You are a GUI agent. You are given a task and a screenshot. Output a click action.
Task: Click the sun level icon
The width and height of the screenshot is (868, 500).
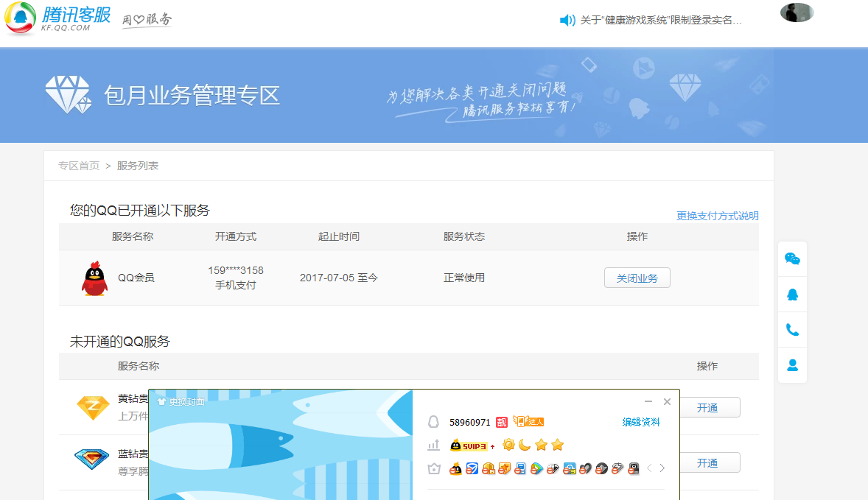tap(508, 445)
